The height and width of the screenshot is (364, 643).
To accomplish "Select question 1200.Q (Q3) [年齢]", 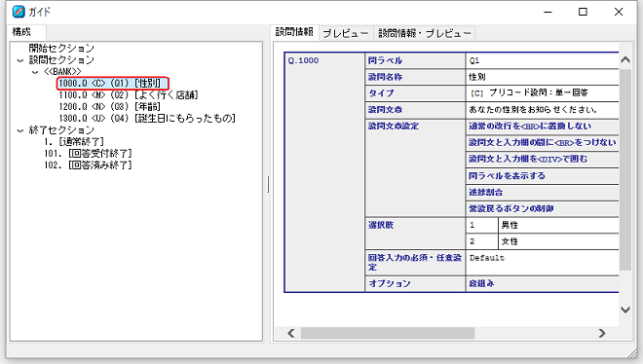I will 109,107.
